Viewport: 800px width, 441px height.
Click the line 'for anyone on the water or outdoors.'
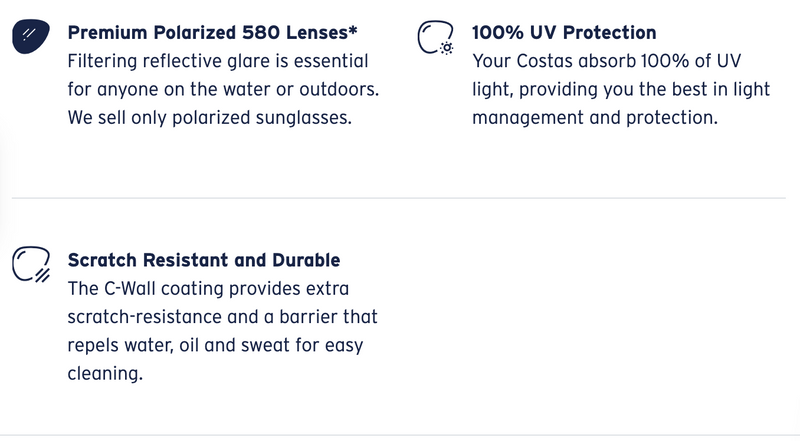coord(223,89)
